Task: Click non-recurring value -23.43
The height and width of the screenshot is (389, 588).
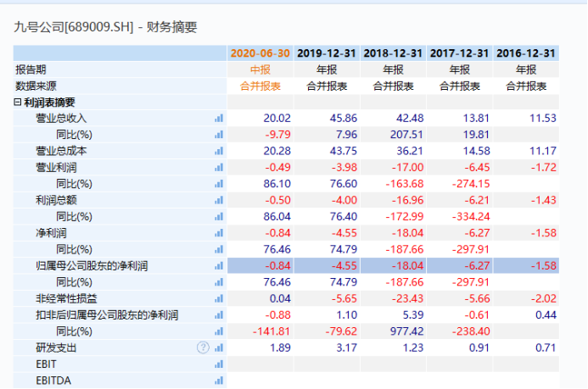Action: (407, 298)
